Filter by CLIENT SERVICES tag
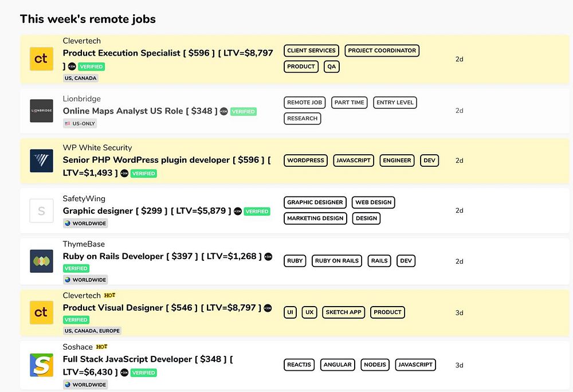This screenshot has width=573, height=392. pos(311,50)
